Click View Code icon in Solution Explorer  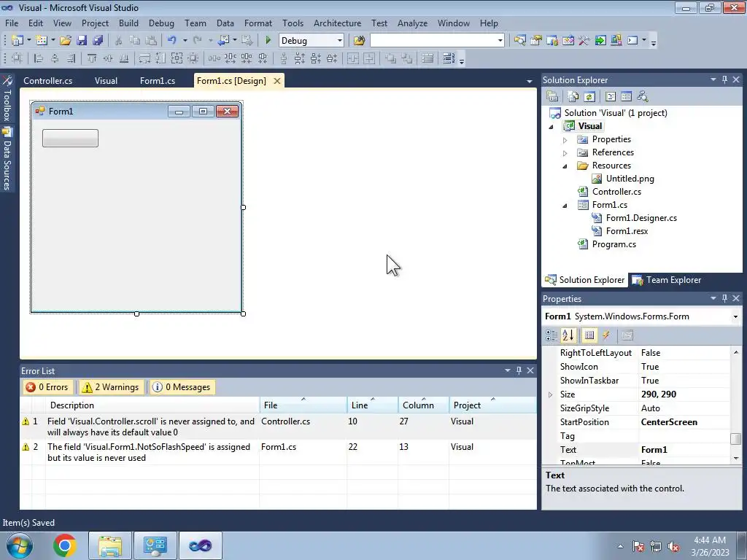coord(611,97)
